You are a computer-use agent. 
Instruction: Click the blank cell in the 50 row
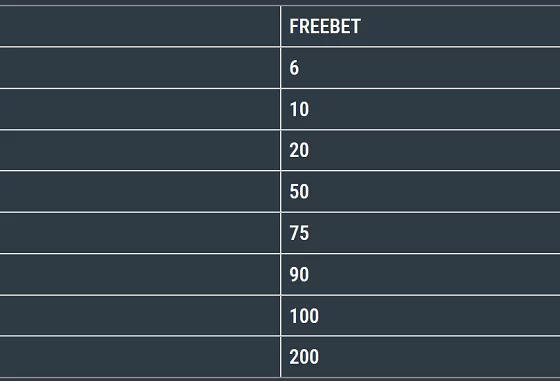coord(140,192)
